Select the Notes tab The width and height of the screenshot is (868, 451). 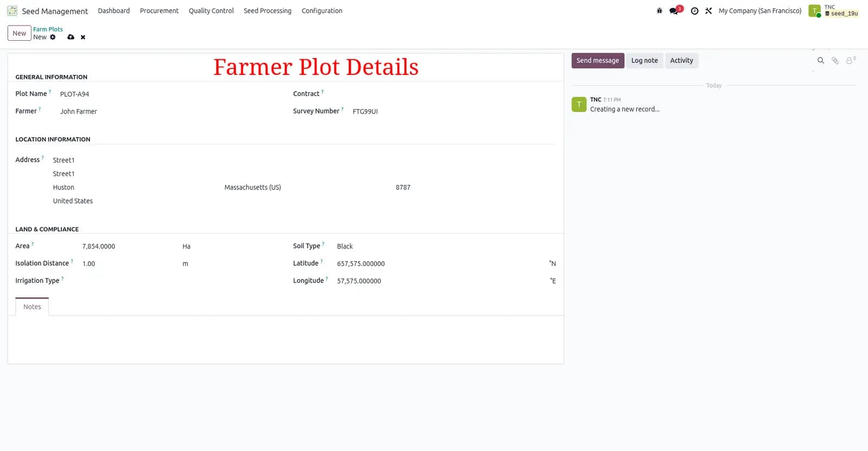(x=32, y=307)
